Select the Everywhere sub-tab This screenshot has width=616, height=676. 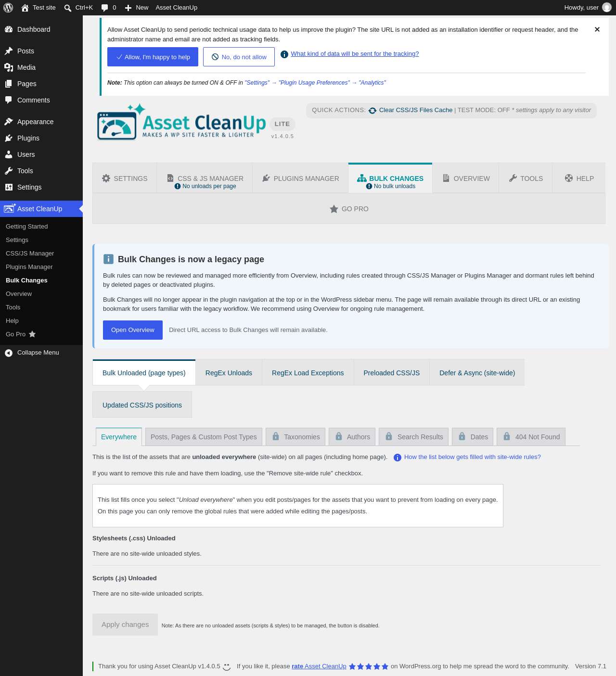coord(119,437)
